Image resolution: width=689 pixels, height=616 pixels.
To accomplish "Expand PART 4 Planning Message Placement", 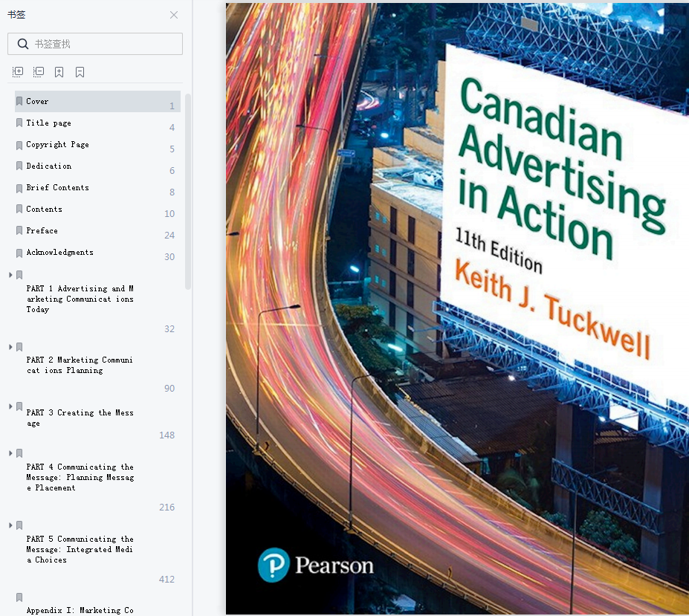I will (10, 453).
